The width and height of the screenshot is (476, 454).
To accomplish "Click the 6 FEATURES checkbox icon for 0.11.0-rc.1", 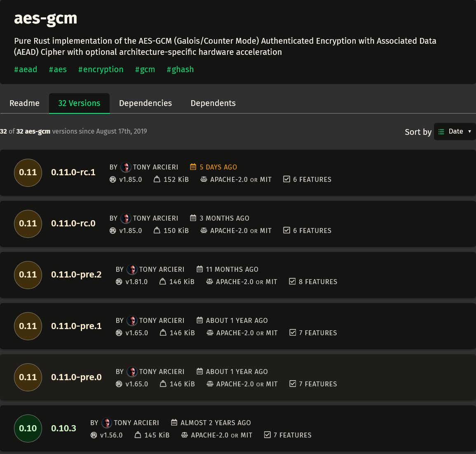I will tap(286, 179).
